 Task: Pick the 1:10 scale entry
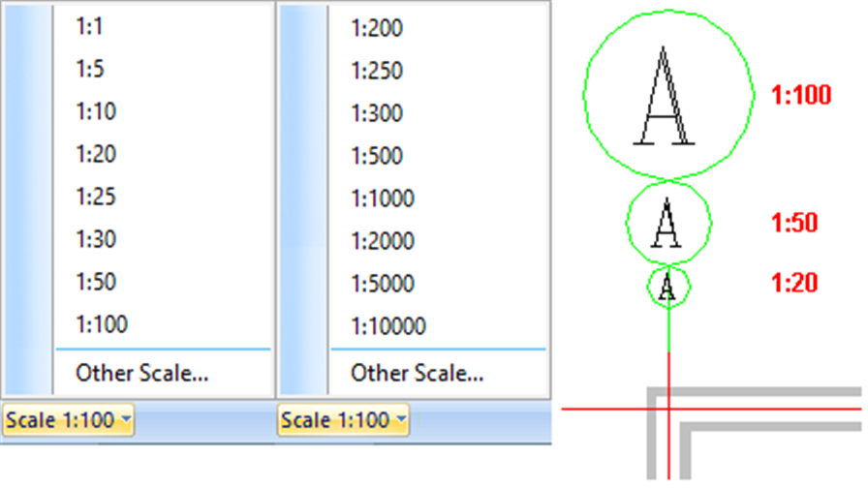coord(96,111)
